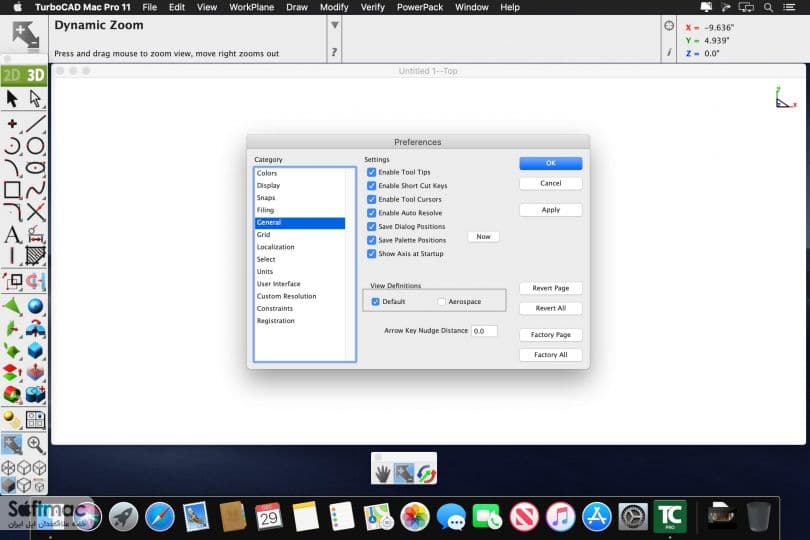
Task: Pick the blue Block solid tool
Action: 35,350
